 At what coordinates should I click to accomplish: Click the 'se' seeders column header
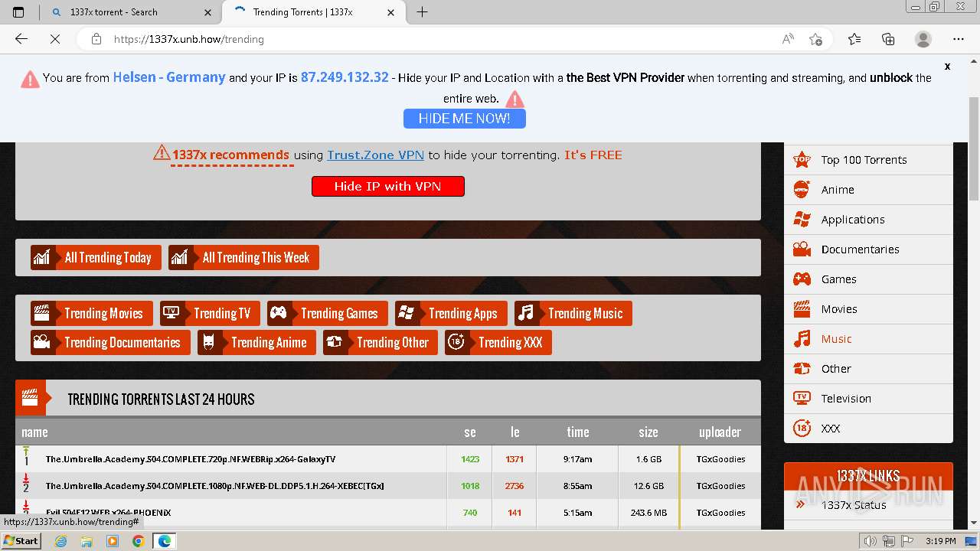coord(470,432)
